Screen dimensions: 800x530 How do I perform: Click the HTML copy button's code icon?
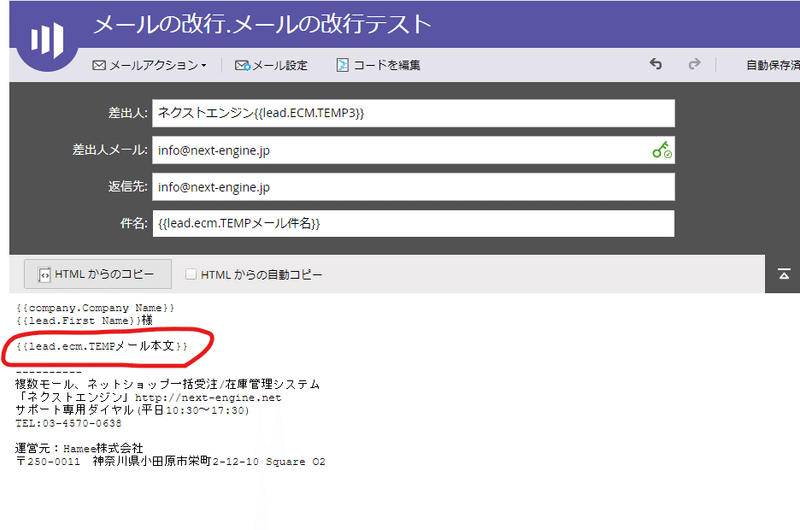44,274
